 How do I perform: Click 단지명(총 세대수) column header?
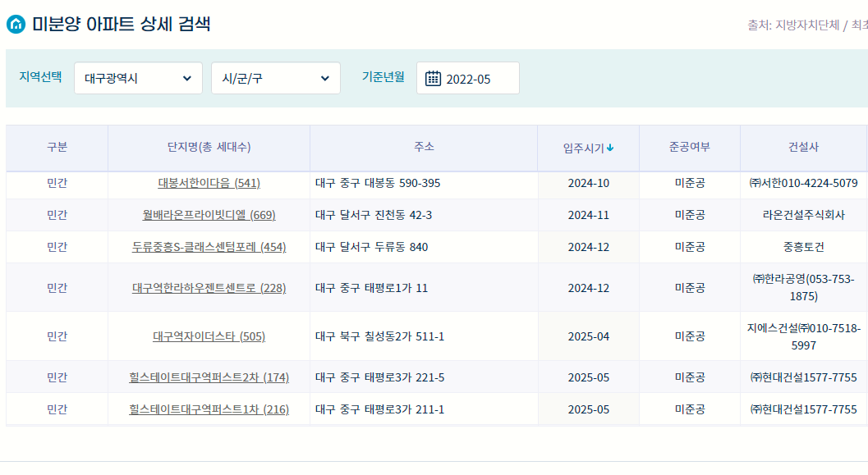click(x=209, y=147)
